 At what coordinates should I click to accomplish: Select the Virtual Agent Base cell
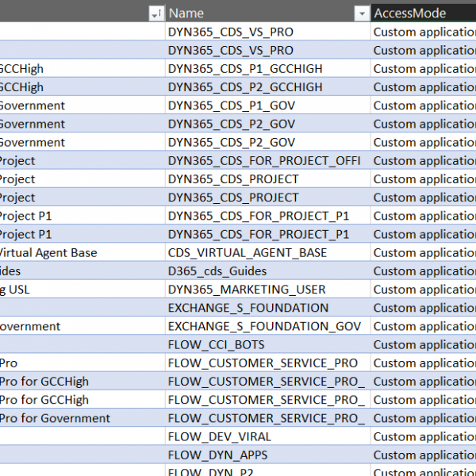pyautogui.click(x=83, y=252)
